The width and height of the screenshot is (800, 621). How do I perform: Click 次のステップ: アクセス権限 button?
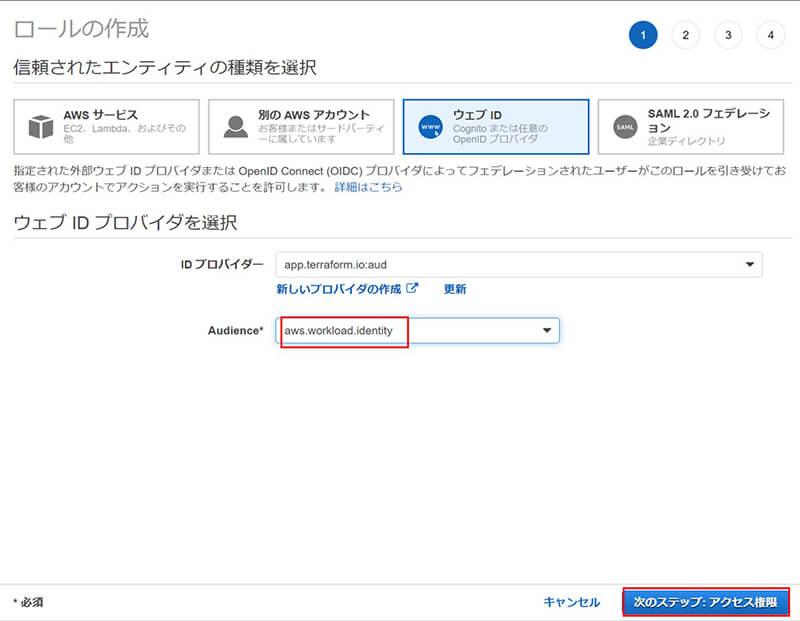pyautogui.click(x=706, y=602)
